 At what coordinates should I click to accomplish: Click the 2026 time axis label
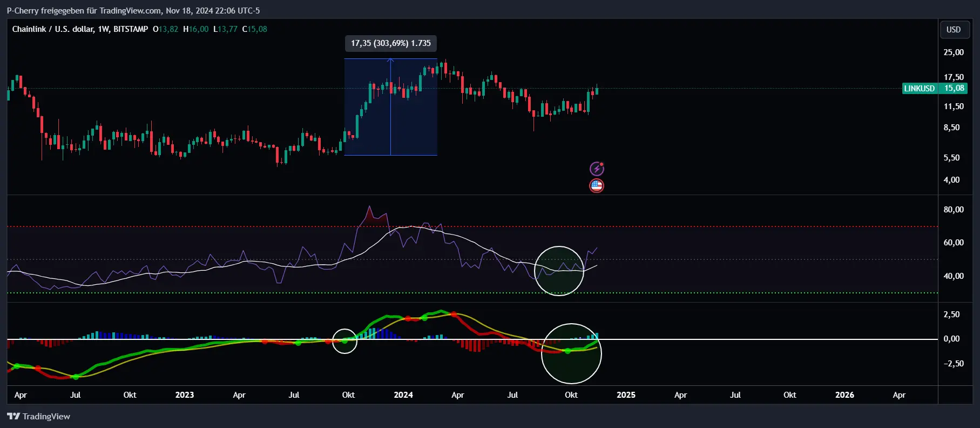pyautogui.click(x=844, y=395)
